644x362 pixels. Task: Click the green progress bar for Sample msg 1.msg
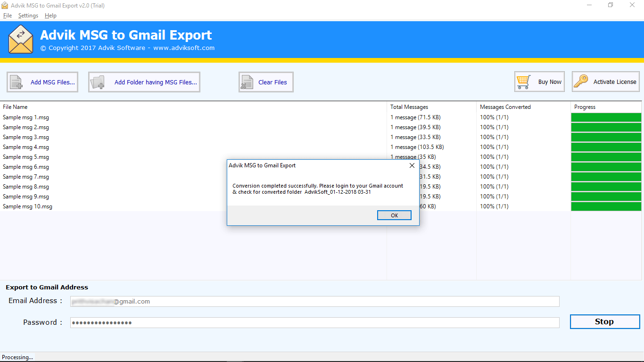coord(606,117)
